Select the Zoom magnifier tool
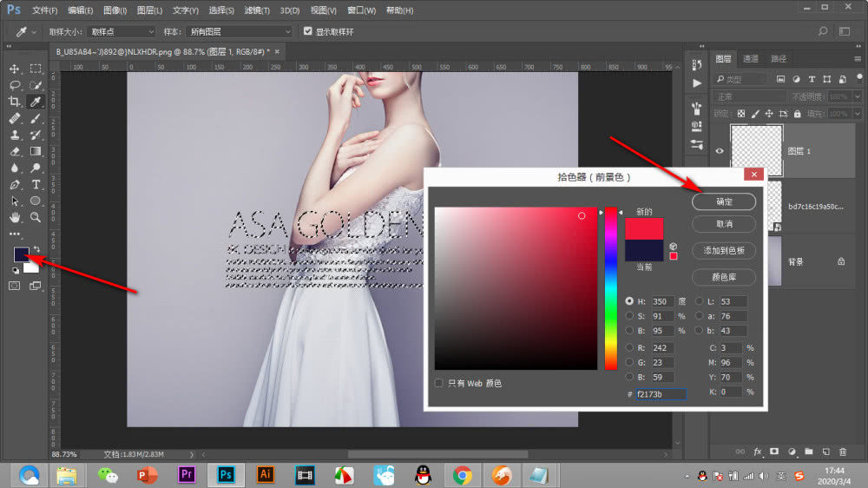Viewport: 868px width, 488px height. (36, 217)
